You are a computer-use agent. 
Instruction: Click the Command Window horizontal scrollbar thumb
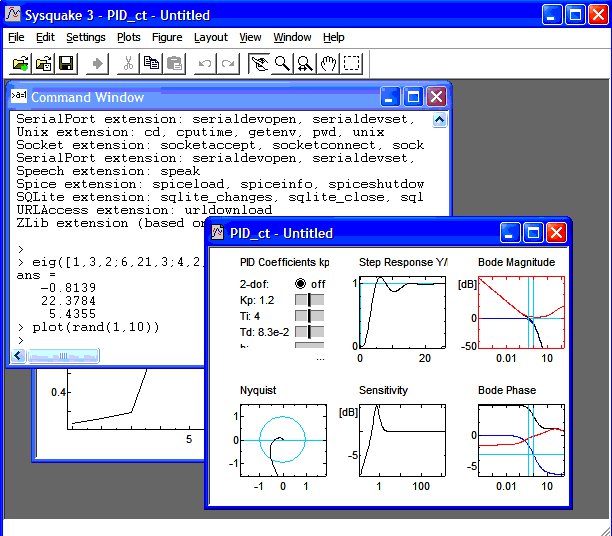pos(63,356)
